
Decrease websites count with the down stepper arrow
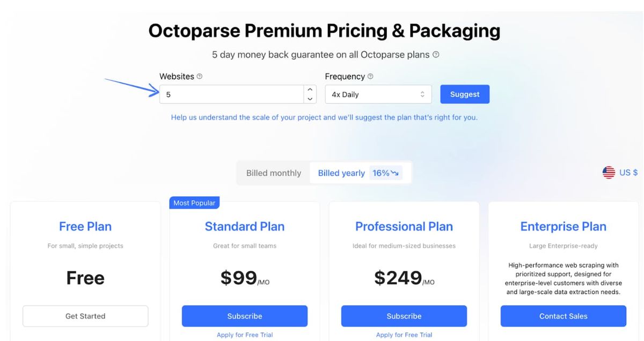point(310,99)
